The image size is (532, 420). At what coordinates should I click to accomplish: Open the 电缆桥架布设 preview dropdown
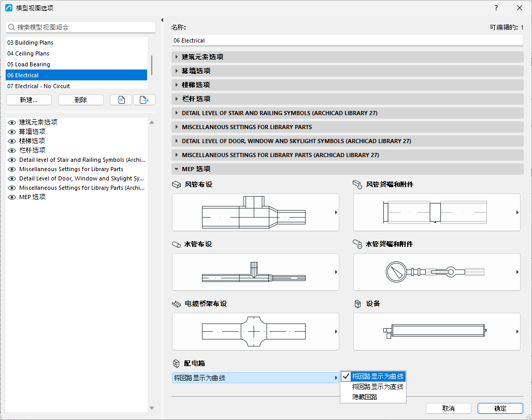coord(255,332)
